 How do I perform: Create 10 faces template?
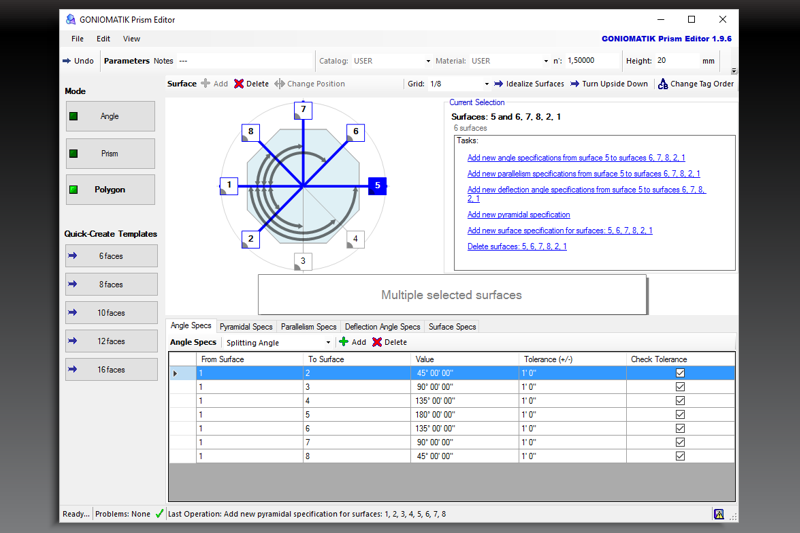point(111,313)
